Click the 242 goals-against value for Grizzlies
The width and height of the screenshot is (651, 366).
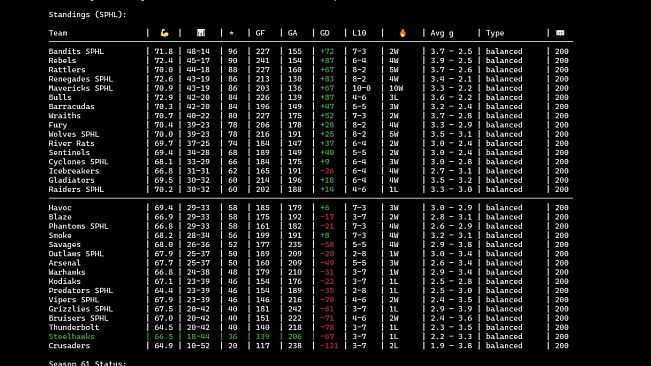coord(295,309)
